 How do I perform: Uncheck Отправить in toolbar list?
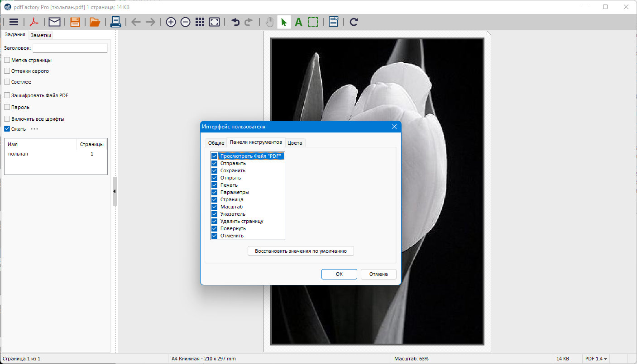click(215, 163)
